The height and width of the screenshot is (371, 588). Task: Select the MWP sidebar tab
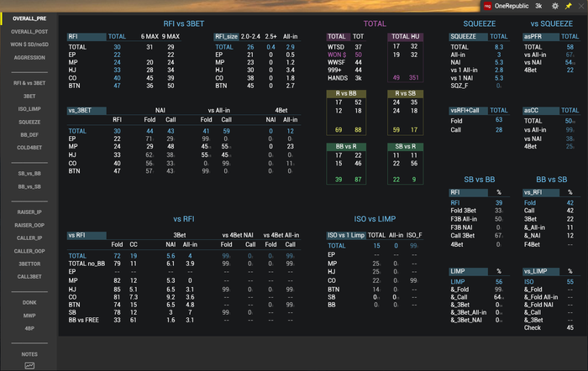click(x=29, y=316)
